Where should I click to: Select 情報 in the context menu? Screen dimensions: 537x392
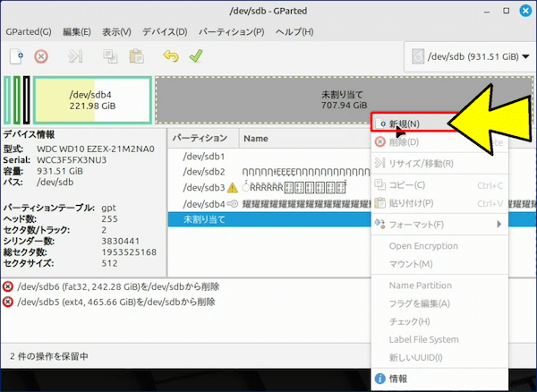397,379
